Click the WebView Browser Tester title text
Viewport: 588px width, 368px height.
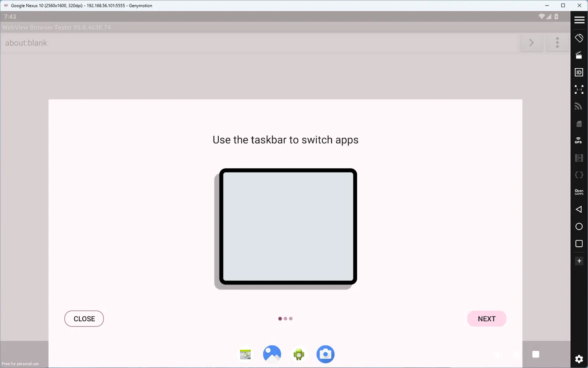click(56, 27)
